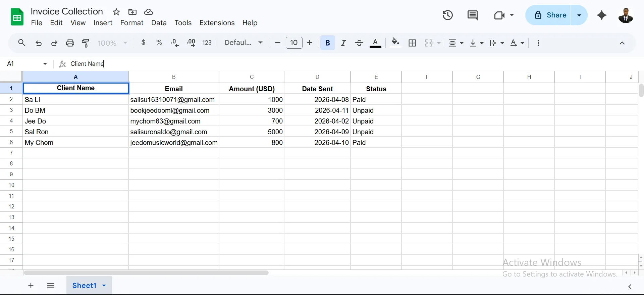Start a Meet call camera icon
This screenshot has height=295, width=644.
coord(499,15)
